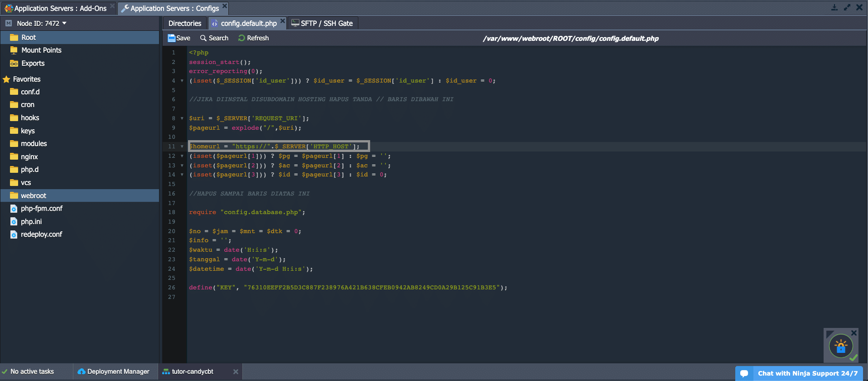Click the Deployment Manager cloud icon
This screenshot has width=868, height=381.
(82, 371)
